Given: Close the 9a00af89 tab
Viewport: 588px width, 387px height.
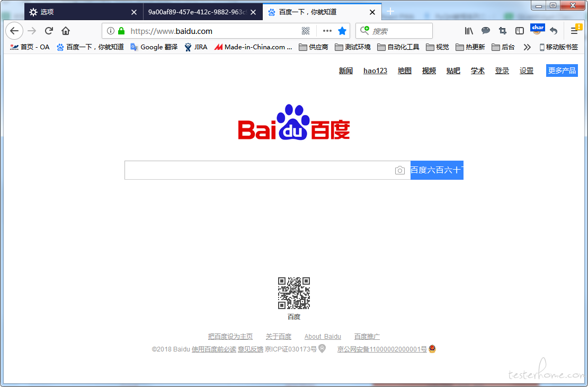Looking at the screenshot, I should [253, 12].
